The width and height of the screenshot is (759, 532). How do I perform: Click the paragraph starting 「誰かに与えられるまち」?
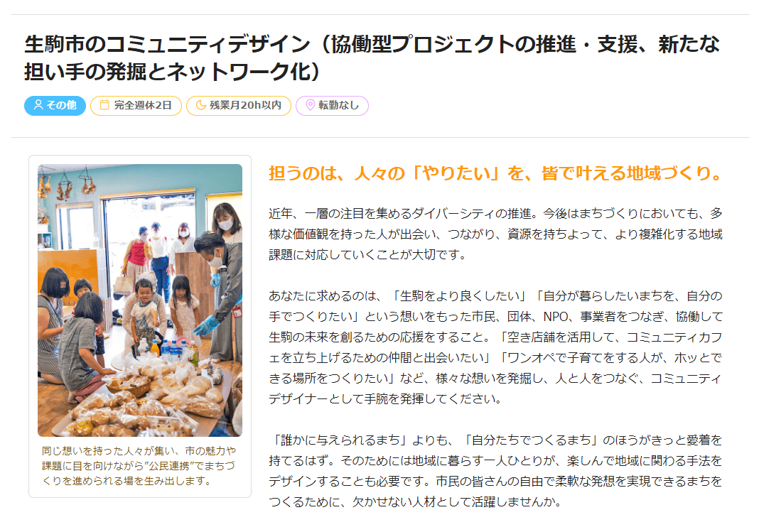(x=495, y=471)
